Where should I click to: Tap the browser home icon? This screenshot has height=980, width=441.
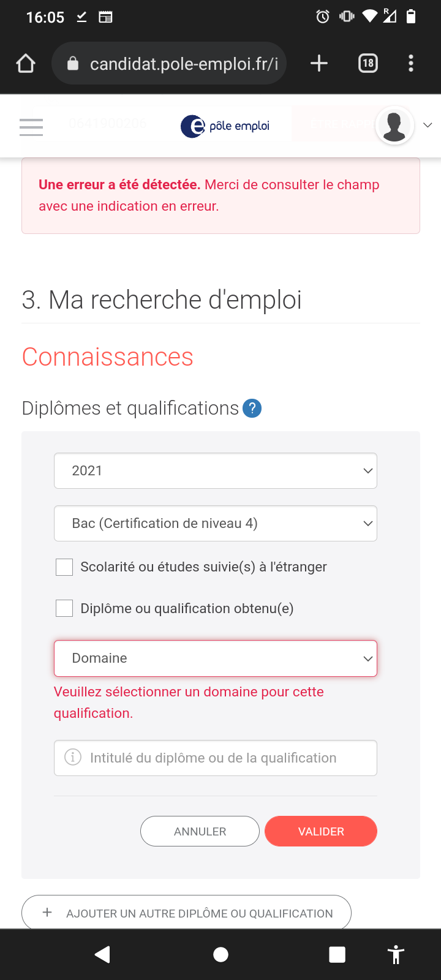(26, 63)
